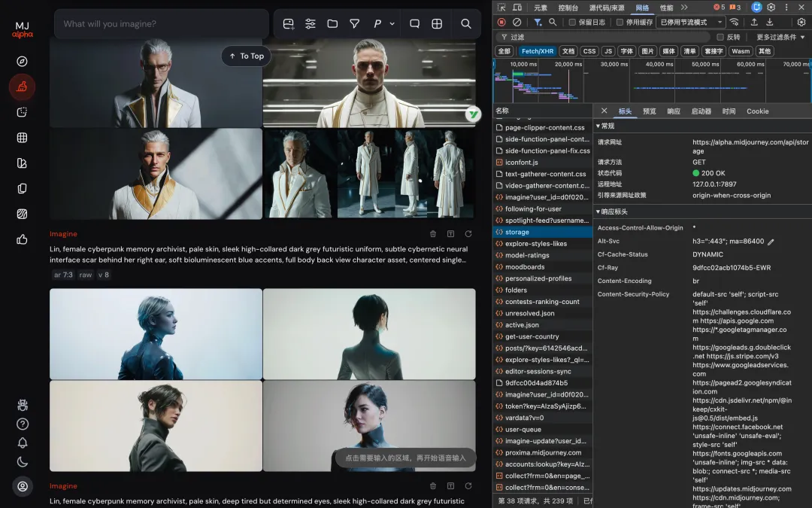Open the folder icon in Midjourney toolbar
This screenshot has width=812, height=508.
(x=332, y=24)
